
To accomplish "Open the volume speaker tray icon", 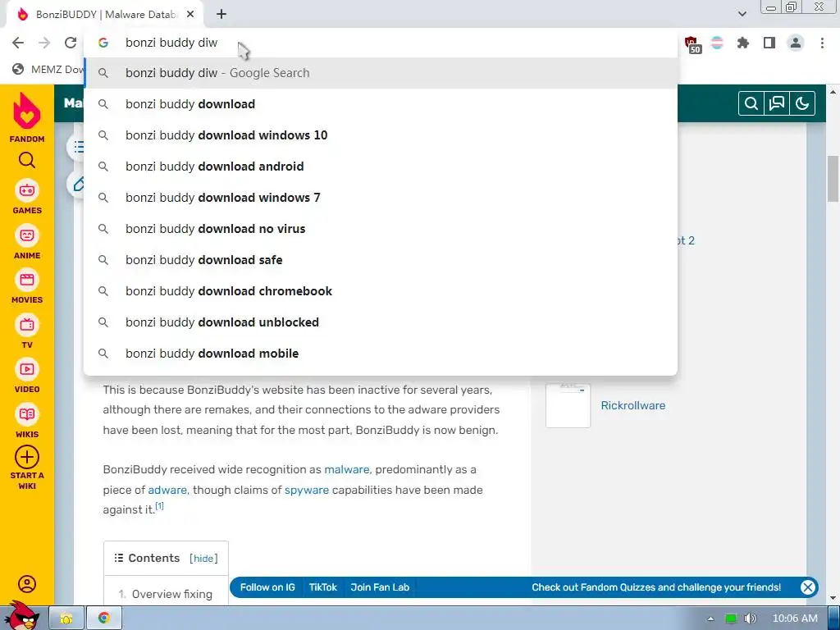I will pos(750,619).
